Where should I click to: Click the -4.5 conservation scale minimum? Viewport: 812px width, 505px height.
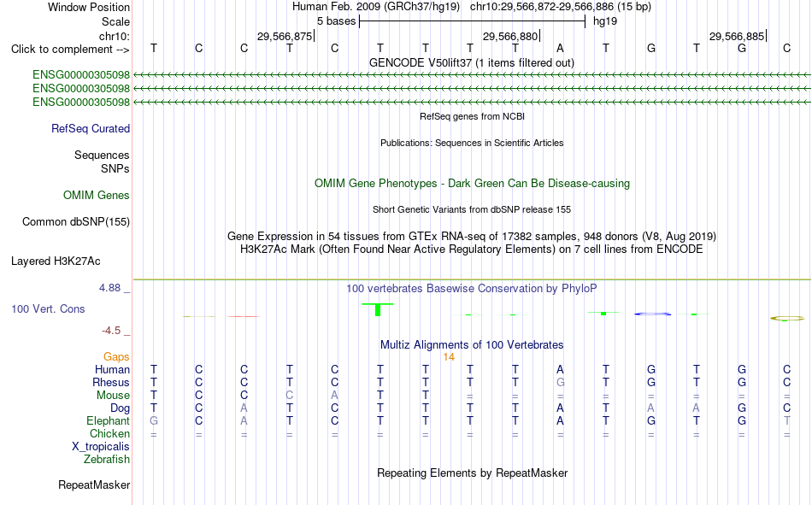pos(111,331)
